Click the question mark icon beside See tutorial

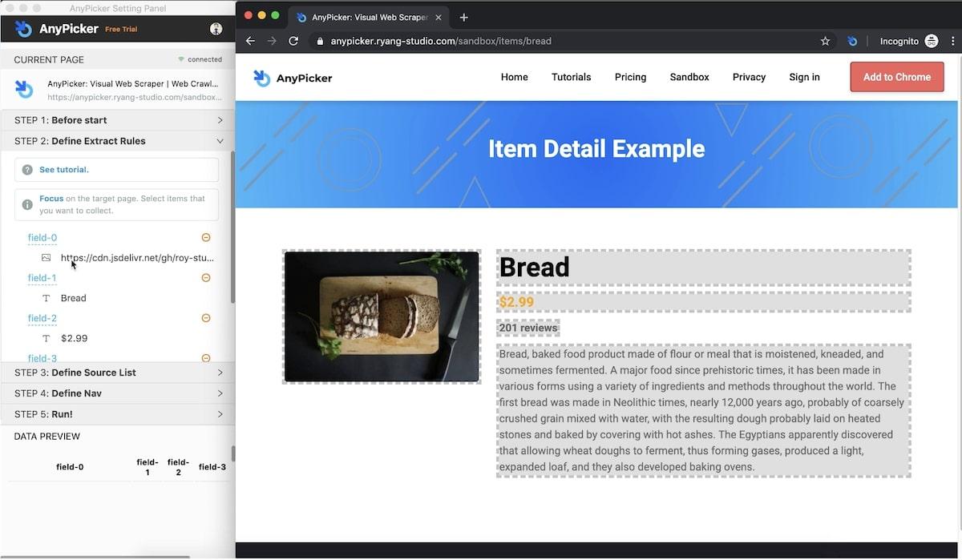click(27, 170)
